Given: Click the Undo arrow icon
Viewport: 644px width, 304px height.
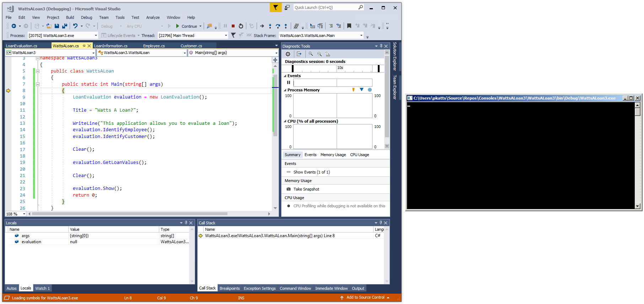Looking at the screenshot, I should (75, 26).
